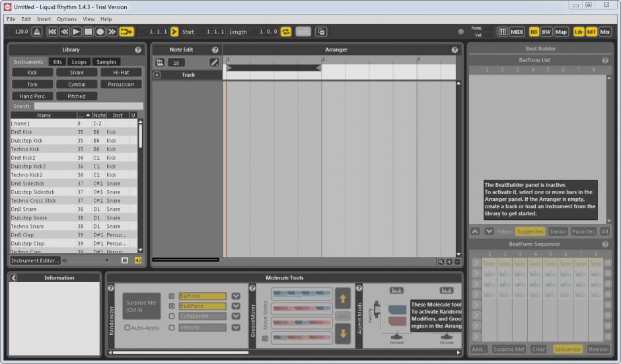
Task: Zoom in Arranger with plus icon
Action: [x=449, y=262]
